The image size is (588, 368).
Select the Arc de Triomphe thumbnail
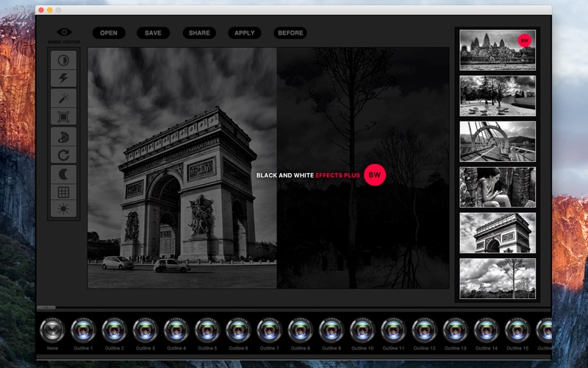tap(498, 233)
